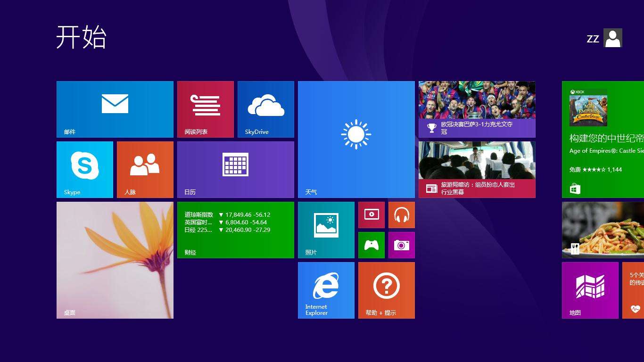Launch the Games app tile

tap(371, 245)
